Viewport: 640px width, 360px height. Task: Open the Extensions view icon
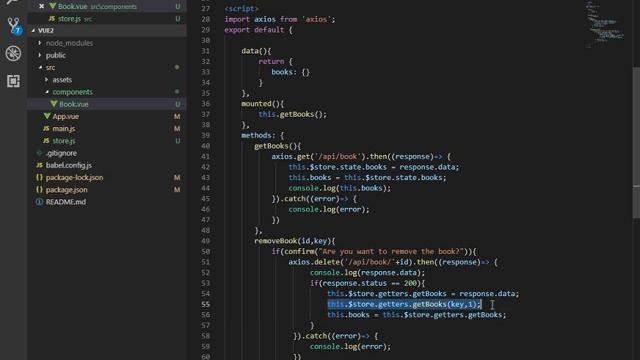[13, 81]
